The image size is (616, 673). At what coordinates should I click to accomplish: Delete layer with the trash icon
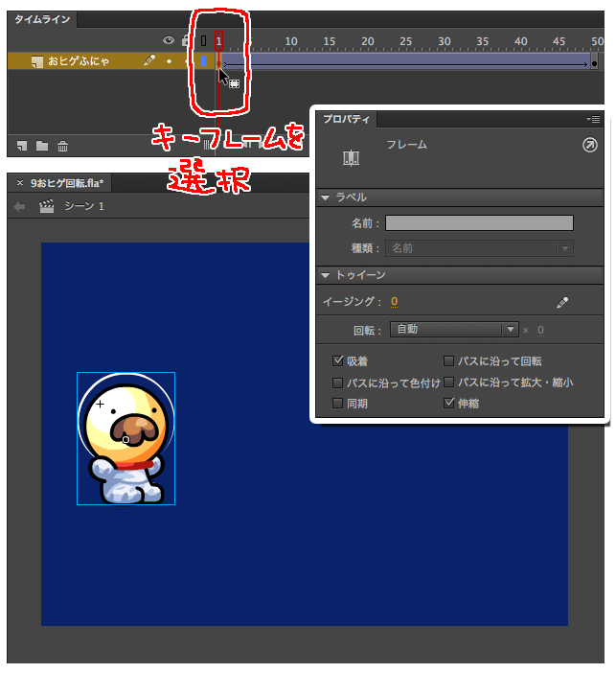[62, 146]
